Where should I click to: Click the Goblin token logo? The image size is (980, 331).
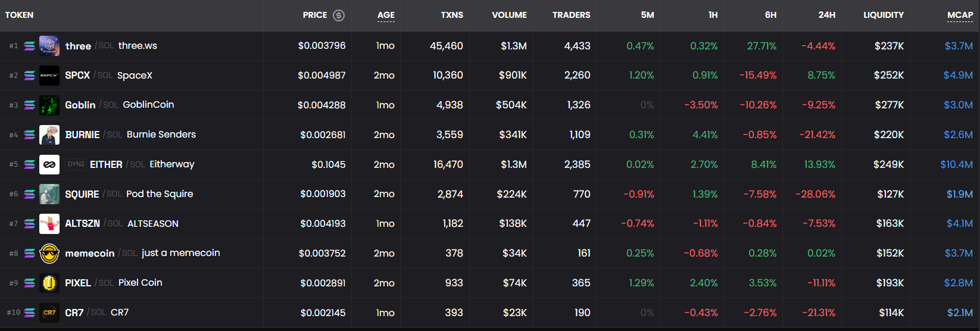(x=49, y=105)
